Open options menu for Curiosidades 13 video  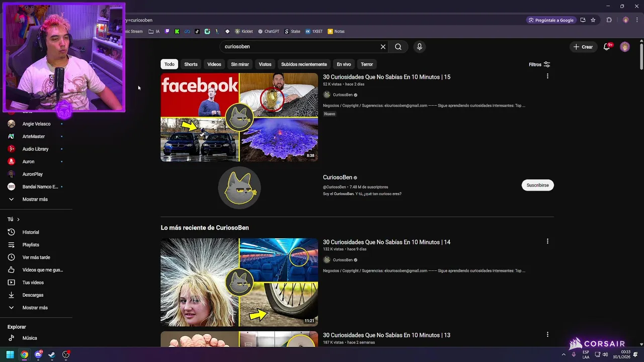coord(547,334)
